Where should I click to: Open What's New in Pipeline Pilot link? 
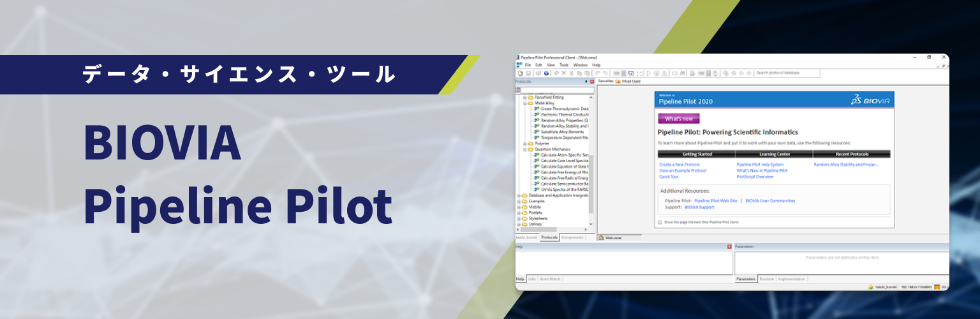[x=762, y=170]
